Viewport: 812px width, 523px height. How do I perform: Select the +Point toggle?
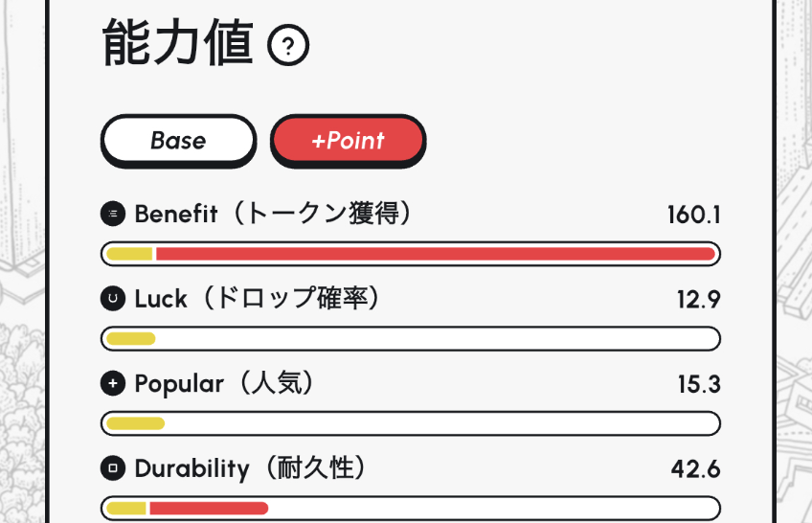click(x=348, y=141)
